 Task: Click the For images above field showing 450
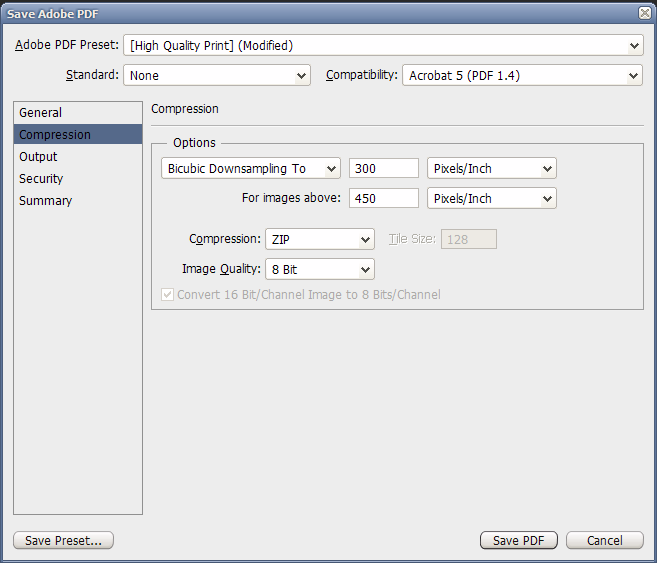384,198
